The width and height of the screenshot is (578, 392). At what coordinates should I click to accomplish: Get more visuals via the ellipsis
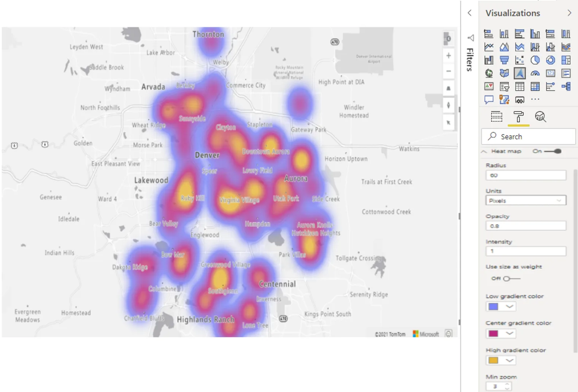535,100
